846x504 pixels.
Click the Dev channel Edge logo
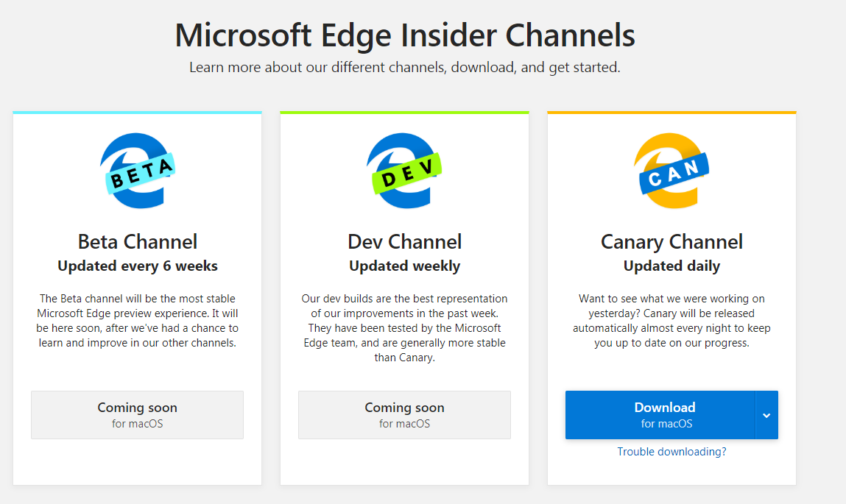(404, 171)
